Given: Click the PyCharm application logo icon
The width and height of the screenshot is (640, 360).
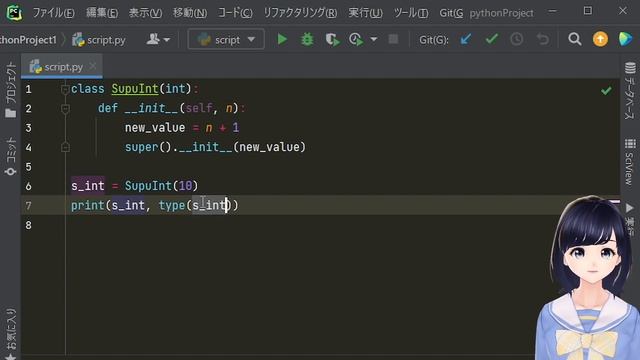Looking at the screenshot, I should click(14, 13).
